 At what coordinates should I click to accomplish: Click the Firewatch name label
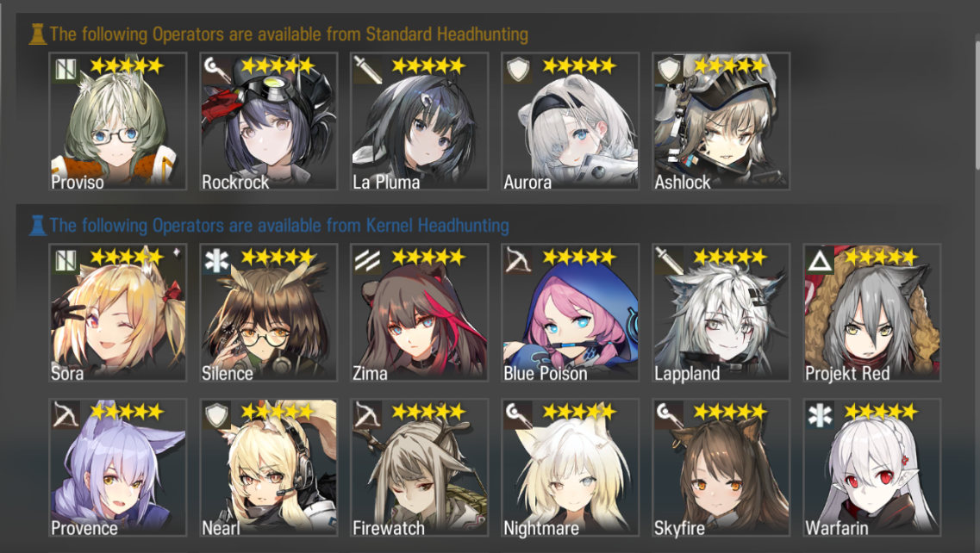click(388, 528)
